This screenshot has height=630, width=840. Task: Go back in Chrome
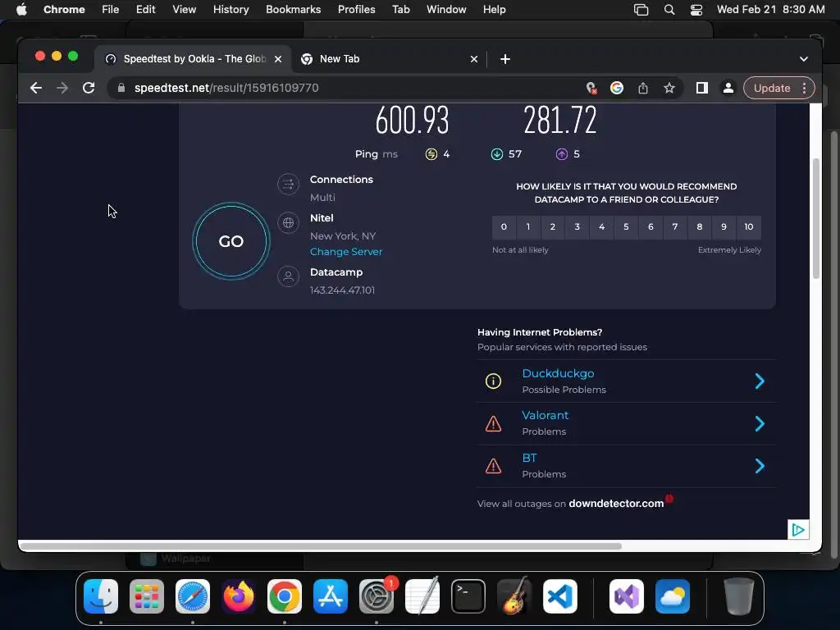click(36, 88)
